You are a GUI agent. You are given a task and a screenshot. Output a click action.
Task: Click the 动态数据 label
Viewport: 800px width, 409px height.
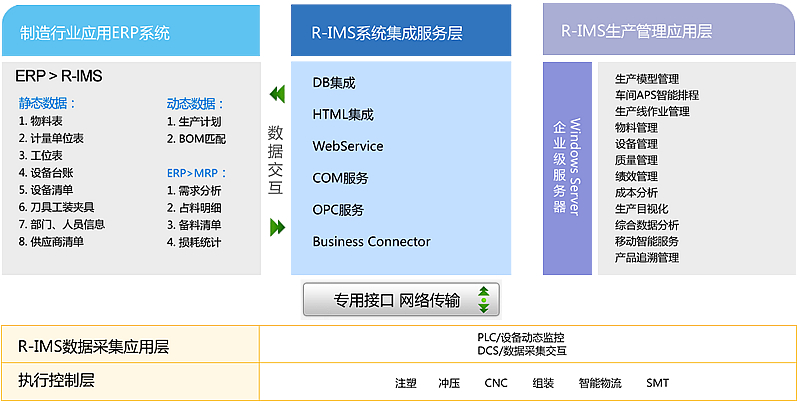point(195,104)
